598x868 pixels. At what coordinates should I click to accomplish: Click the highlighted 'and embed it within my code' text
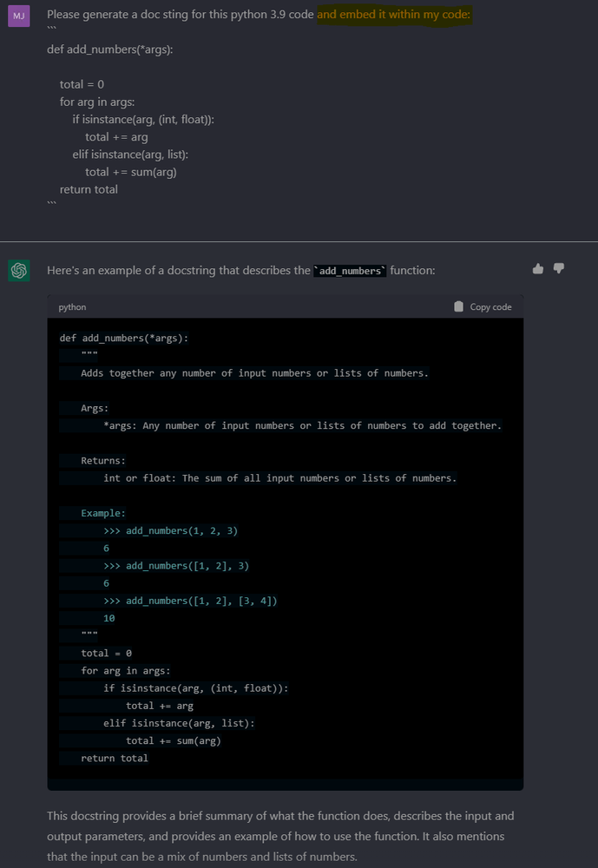click(394, 15)
